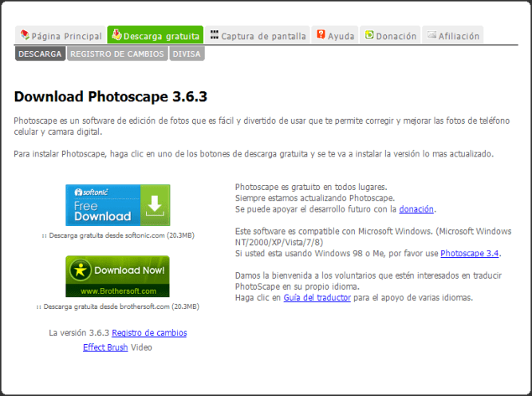Go to the Captura de pantalla tab
The height and width of the screenshot is (396, 532).
click(x=258, y=35)
